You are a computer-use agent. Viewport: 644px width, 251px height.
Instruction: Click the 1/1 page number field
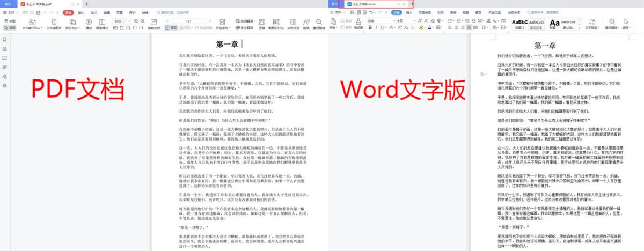[x=188, y=21]
